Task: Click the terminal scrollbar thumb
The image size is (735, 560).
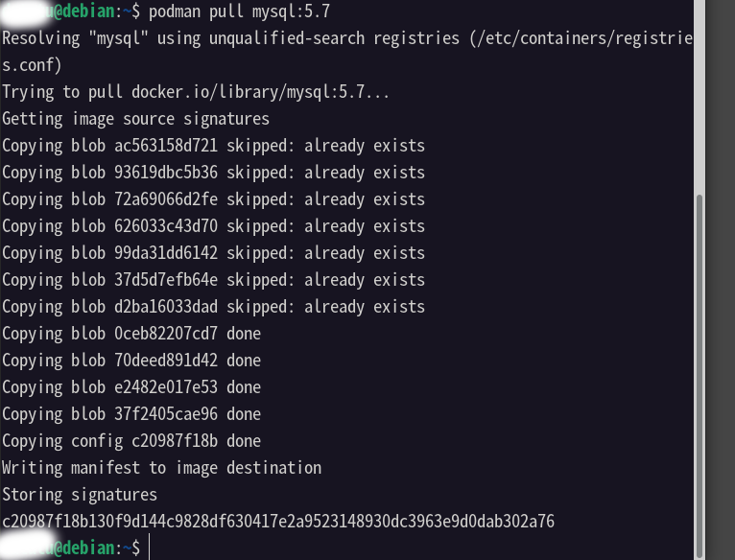Action: (x=699, y=376)
